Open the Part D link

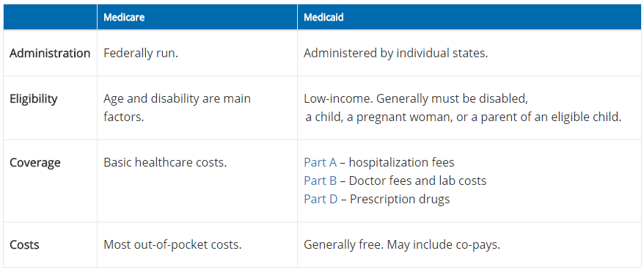pyautogui.click(x=321, y=199)
